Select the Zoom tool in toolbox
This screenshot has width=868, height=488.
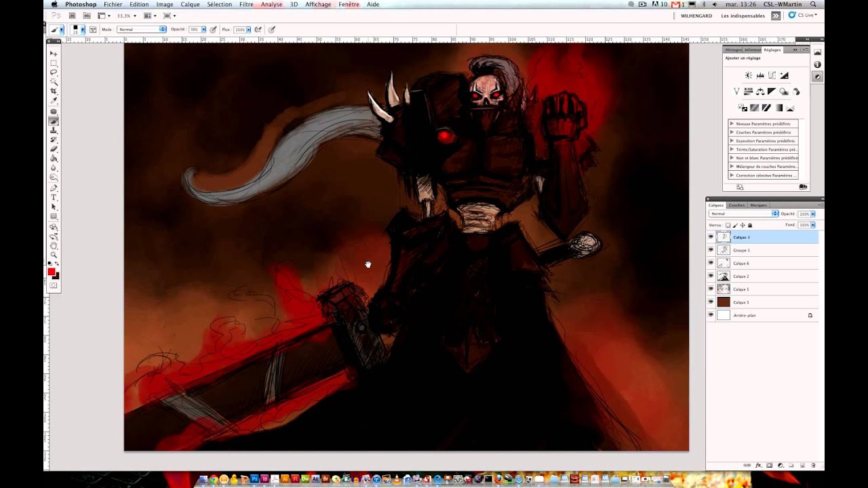point(54,255)
